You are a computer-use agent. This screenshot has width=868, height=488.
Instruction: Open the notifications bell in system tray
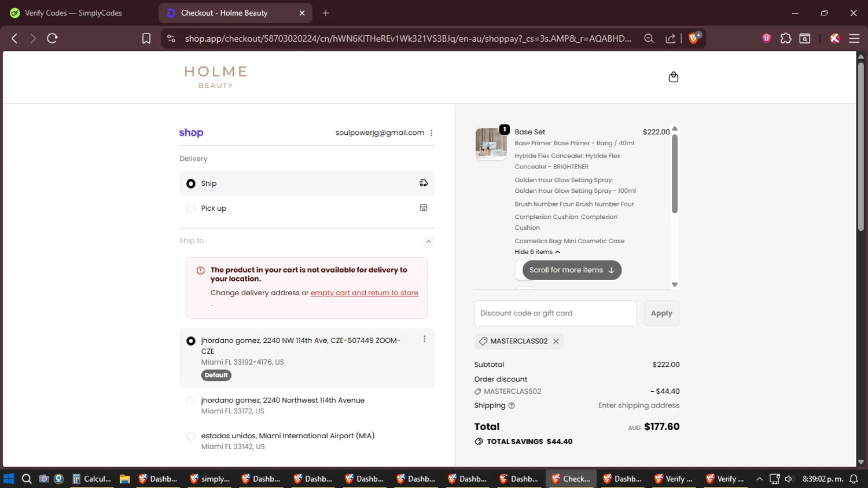(x=854, y=479)
